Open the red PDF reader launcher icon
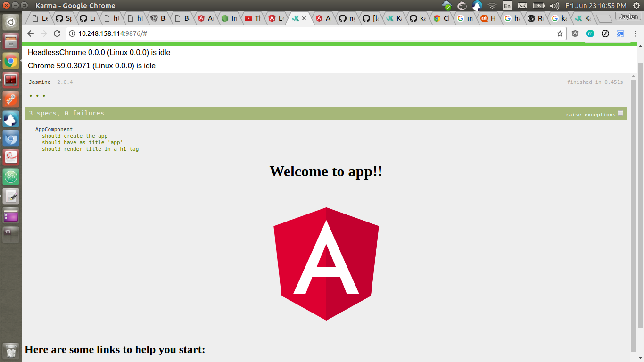The width and height of the screenshot is (644, 362). (x=11, y=158)
